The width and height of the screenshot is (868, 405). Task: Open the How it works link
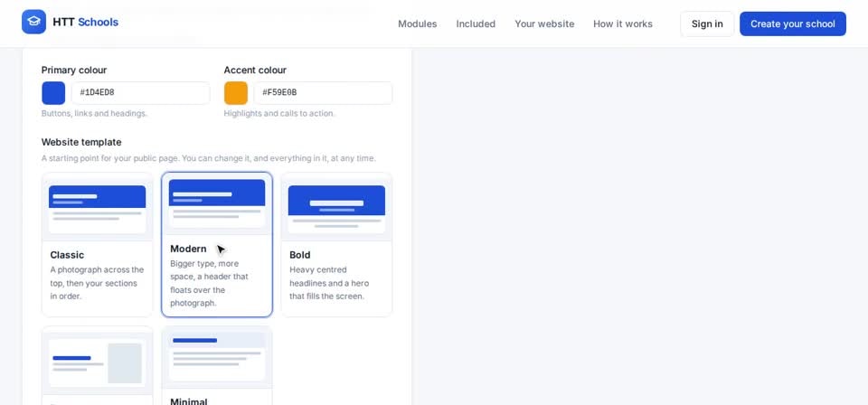point(623,24)
